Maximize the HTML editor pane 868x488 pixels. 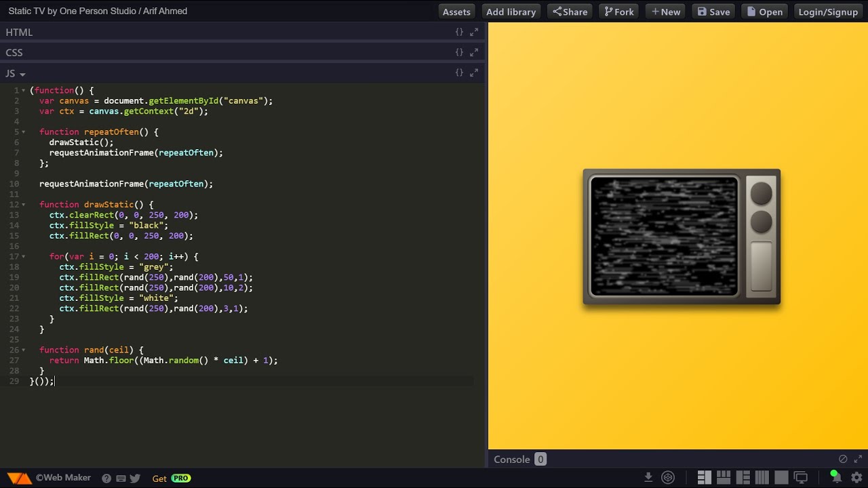pos(474,32)
